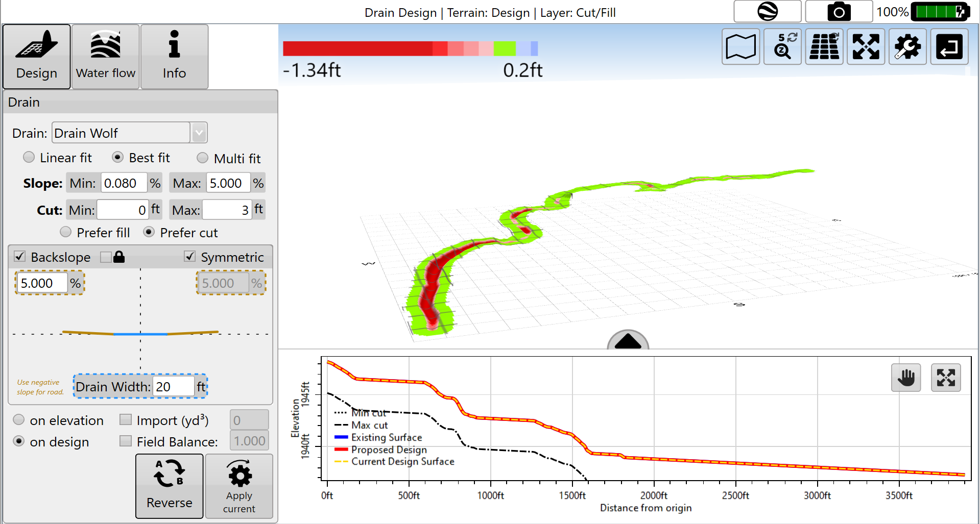Click the Cut Min field
The width and height of the screenshot is (980, 524).
tap(123, 210)
